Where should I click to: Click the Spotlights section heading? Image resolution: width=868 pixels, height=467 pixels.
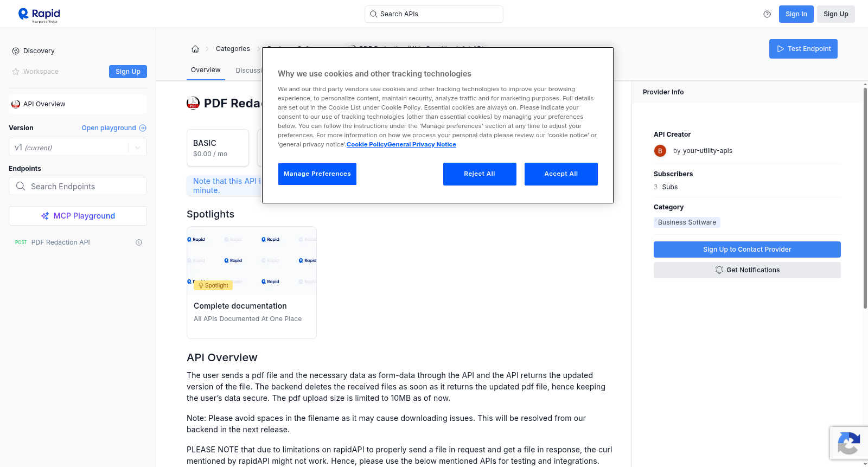pyautogui.click(x=210, y=214)
